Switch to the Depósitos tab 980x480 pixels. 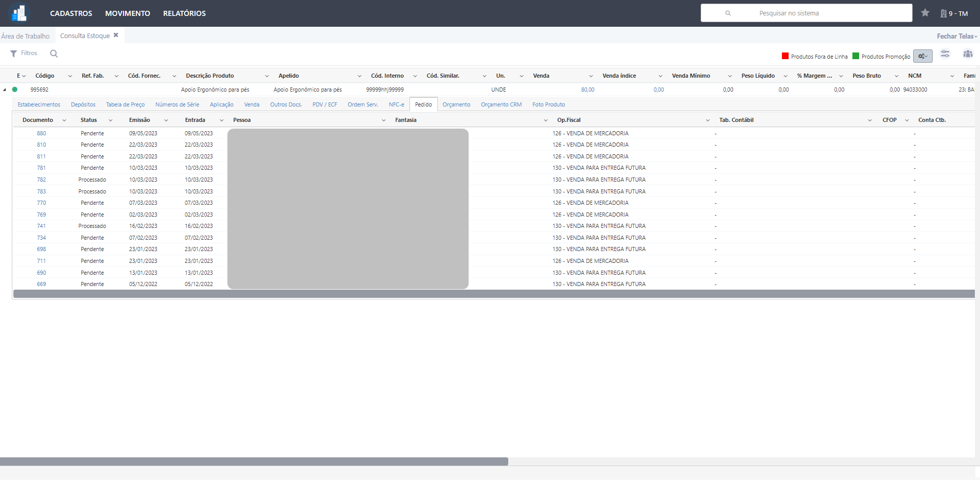[83, 104]
